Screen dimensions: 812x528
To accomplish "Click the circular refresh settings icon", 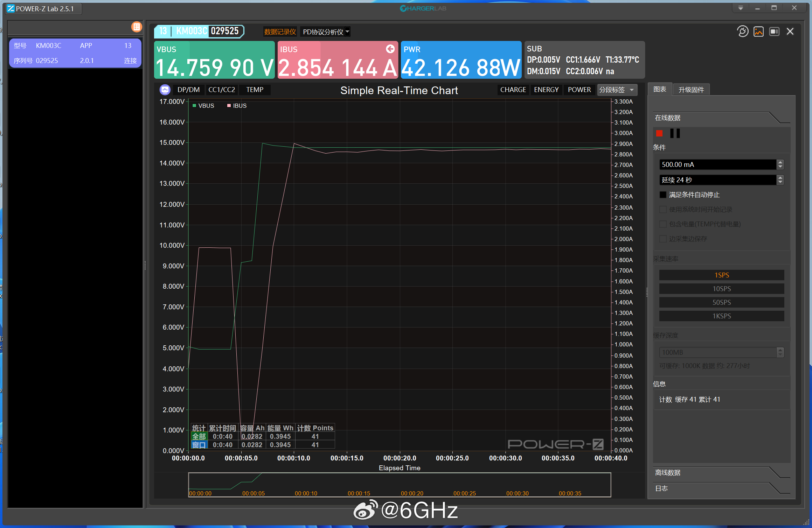I will tap(742, 31).
